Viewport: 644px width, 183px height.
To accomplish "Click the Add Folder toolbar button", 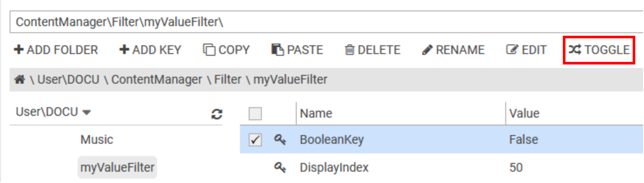I will (x=56, y=50).
